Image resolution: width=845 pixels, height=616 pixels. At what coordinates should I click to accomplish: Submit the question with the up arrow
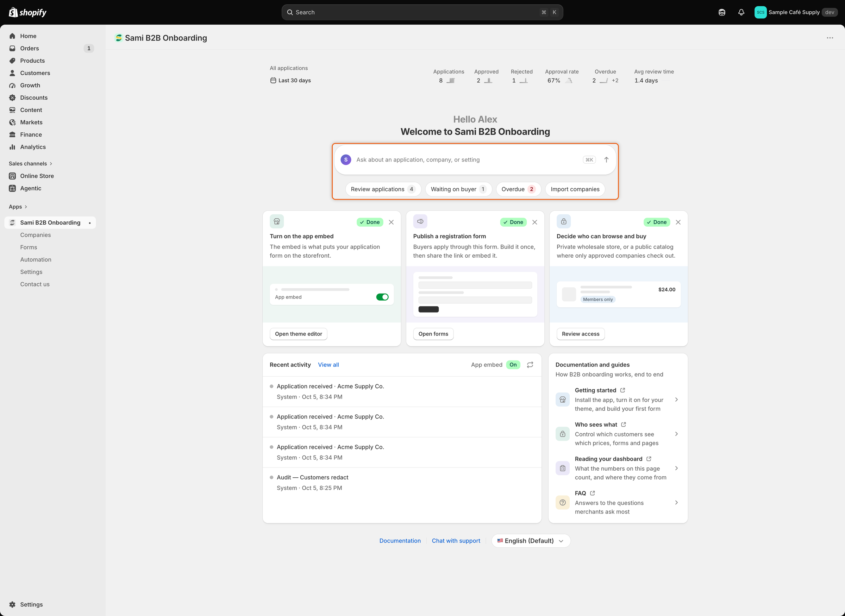tap(606, 159)
